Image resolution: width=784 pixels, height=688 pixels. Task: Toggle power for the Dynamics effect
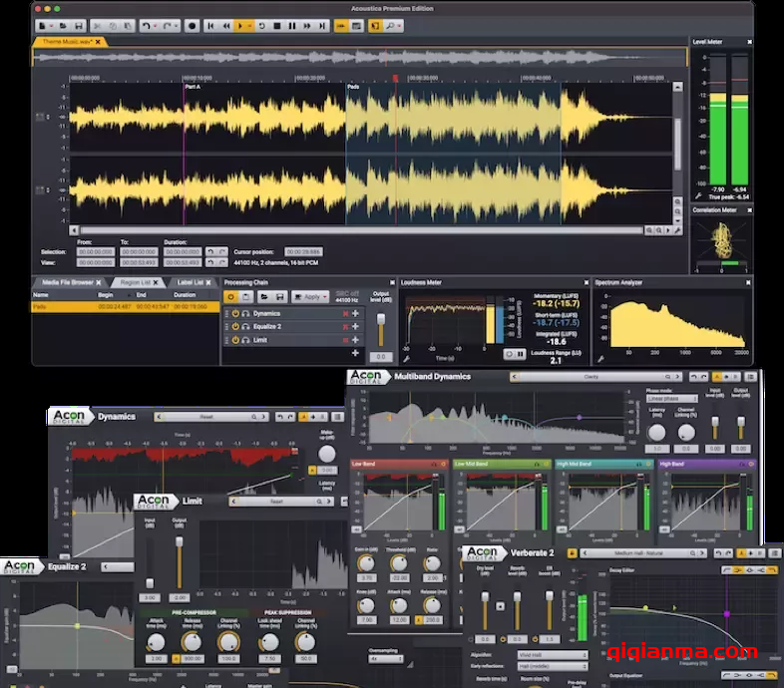pos(235,313)
